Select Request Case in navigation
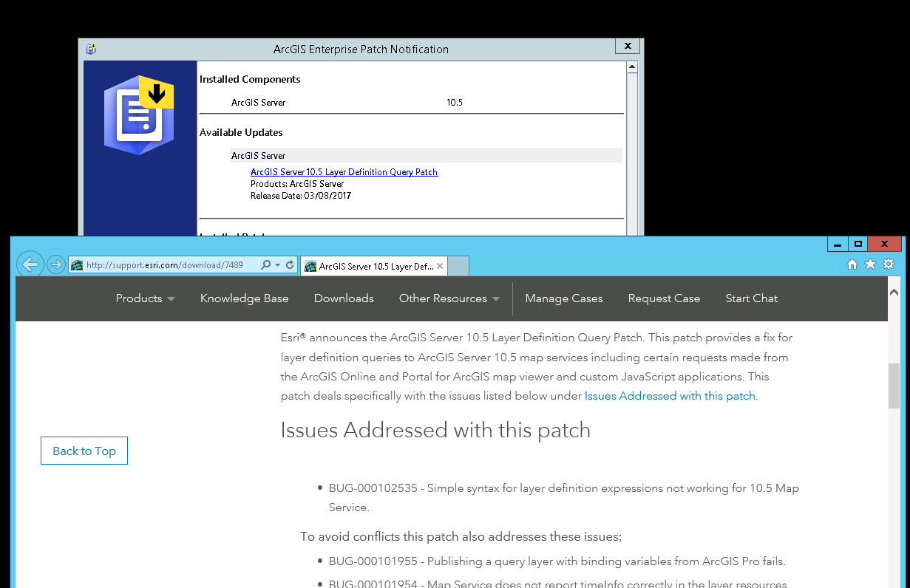 click(x=664, y=298)
